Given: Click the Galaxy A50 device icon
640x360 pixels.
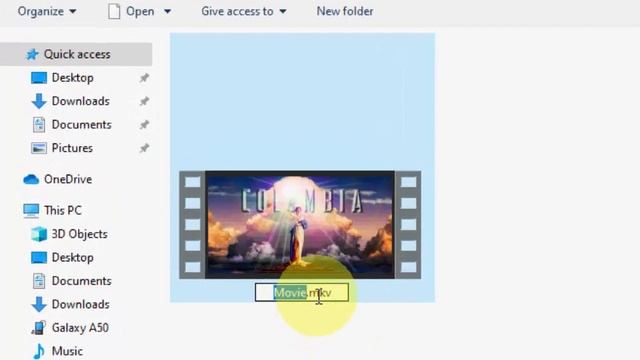Looking at the screenshot, I should (x=39, y=328).
